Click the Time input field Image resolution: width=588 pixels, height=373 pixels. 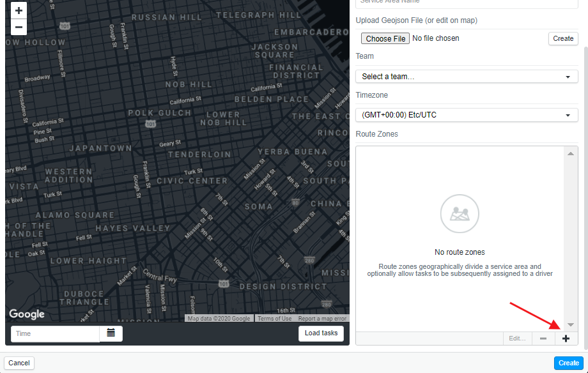pos(55,333)
